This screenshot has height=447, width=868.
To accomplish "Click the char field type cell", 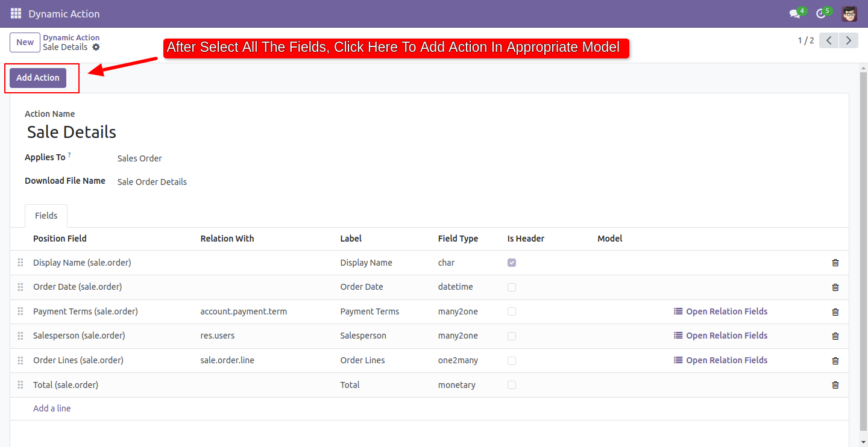I will pyautogui.click(x=447, y=263).
